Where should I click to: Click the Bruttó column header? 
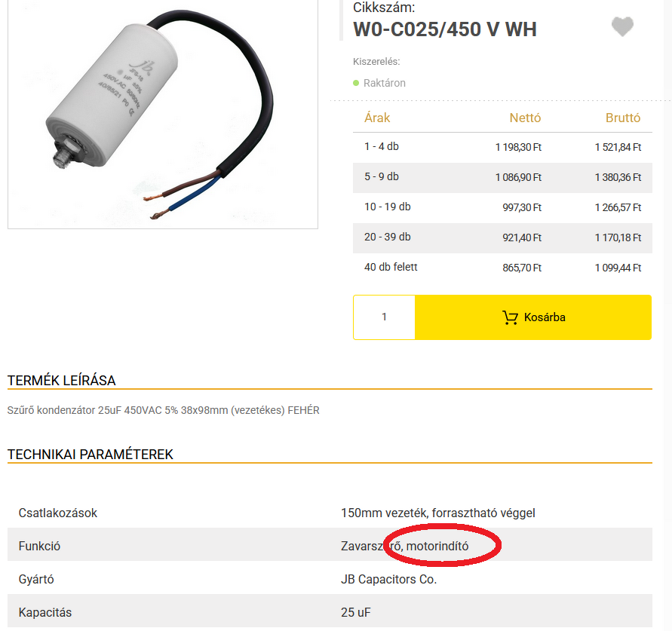coord(623,118)
